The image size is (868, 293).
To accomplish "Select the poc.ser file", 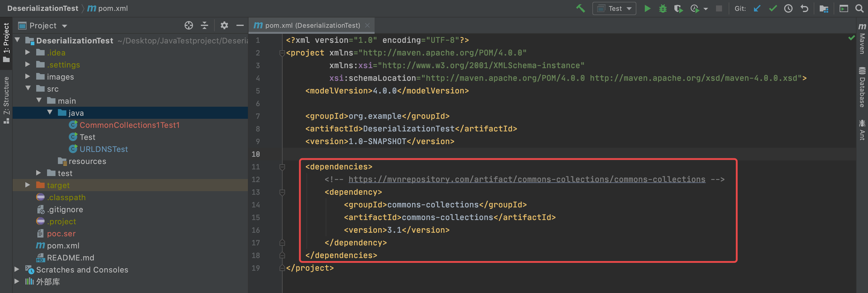I will coord(61,234).
